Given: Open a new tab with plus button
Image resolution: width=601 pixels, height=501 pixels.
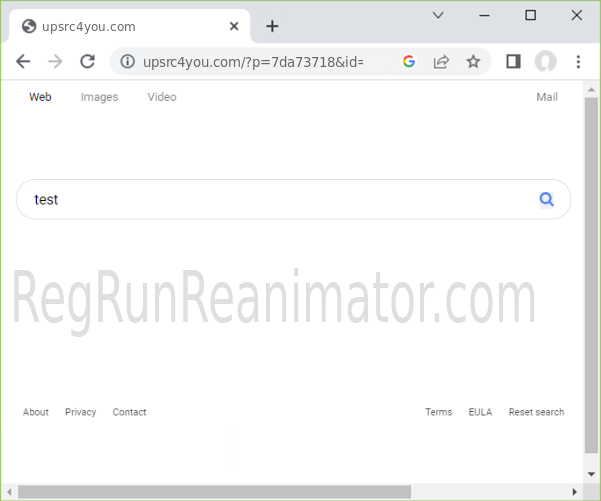Looking at the screenshot, I should click(x=272, y=26).
